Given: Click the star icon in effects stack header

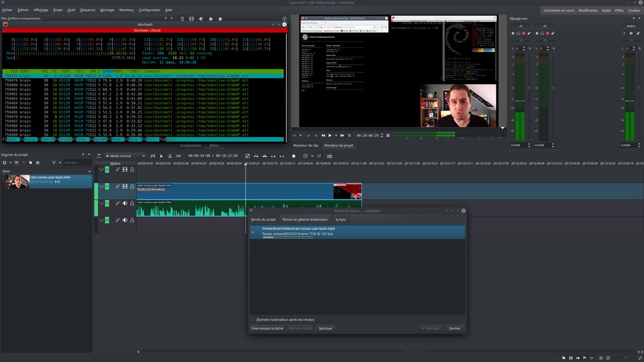Looking at the screenshot, I should click(220, 19).
